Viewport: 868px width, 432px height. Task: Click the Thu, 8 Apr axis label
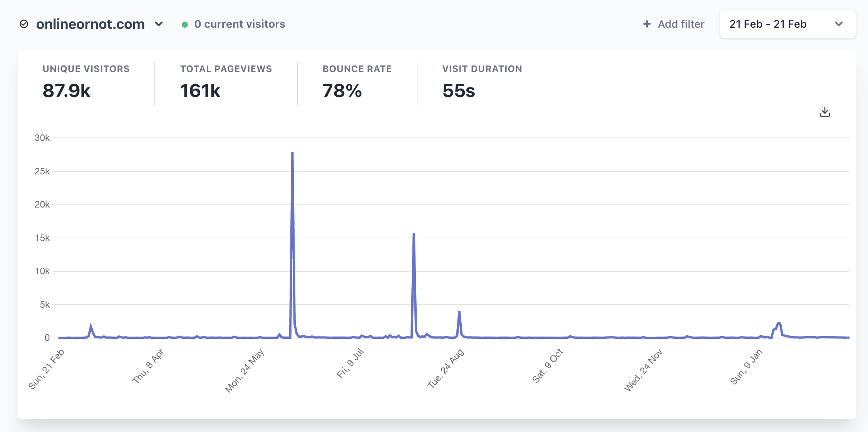148,366
